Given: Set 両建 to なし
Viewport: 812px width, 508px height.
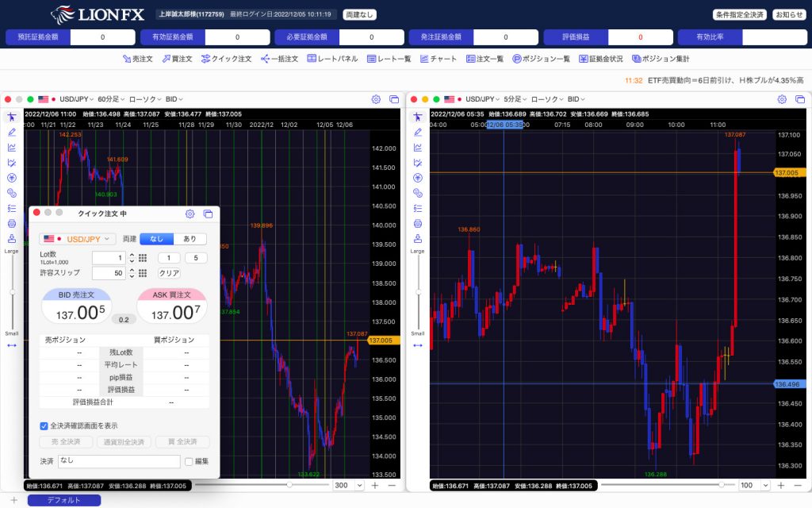Looking at the screenshot, I should point(156,239).
